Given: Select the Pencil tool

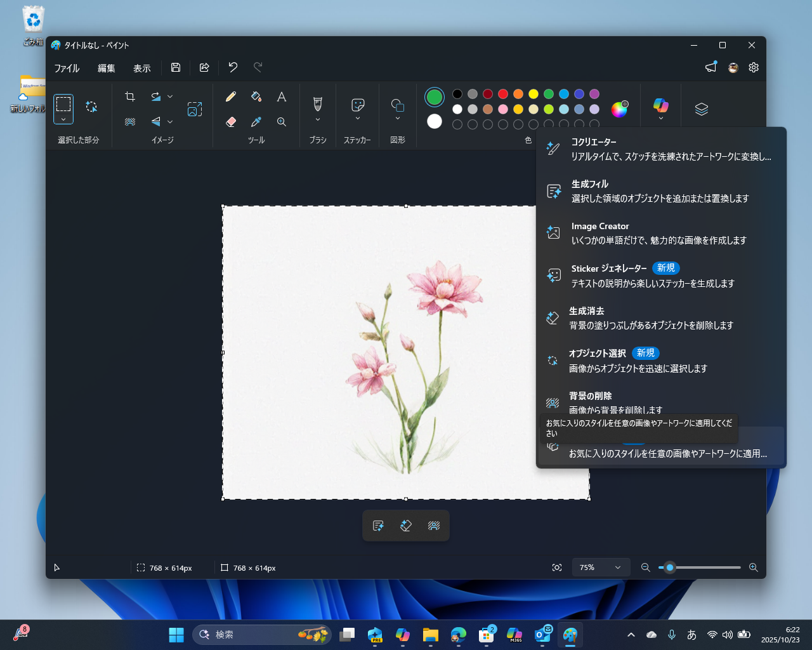Looking at the screenshot, I should [x=231, y=96].
